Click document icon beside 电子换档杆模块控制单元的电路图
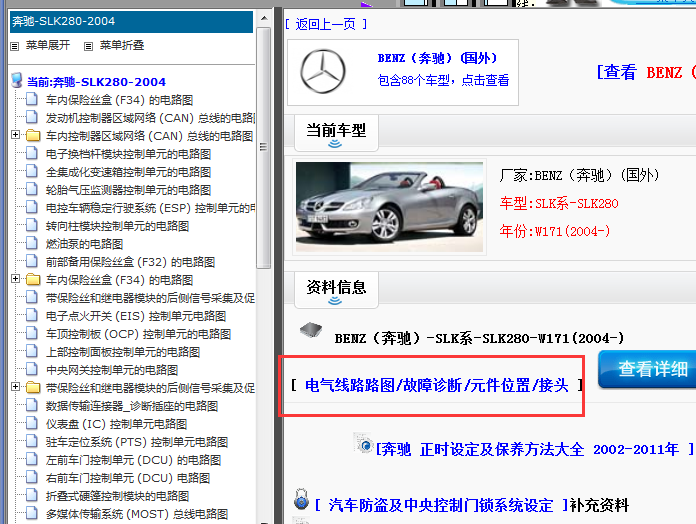This screenshot has height=524, width=696. point(32,154)
